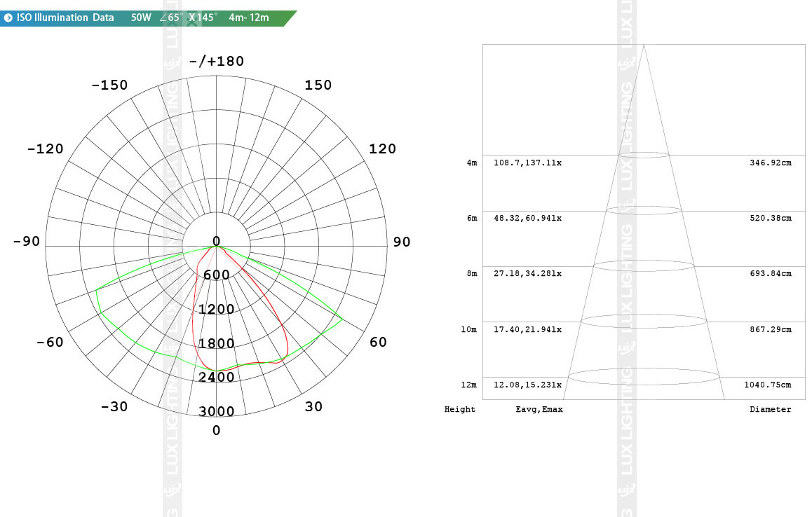Image resolution: width=812 pixels, height=517 pixels.
Task: Click the "ISO Illumination Data" header title
Action: pyautogui.click(x=65, y=18)
